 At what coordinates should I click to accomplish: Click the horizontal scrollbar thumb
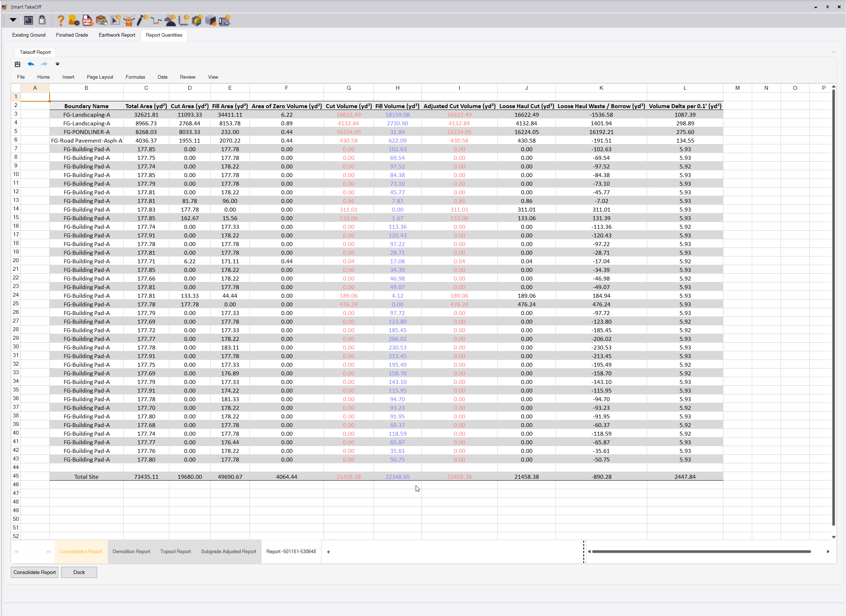tap(701, 551)
